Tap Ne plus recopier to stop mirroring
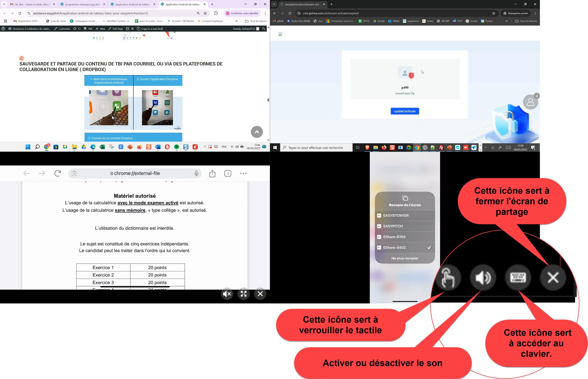 [x=405, y=258]
